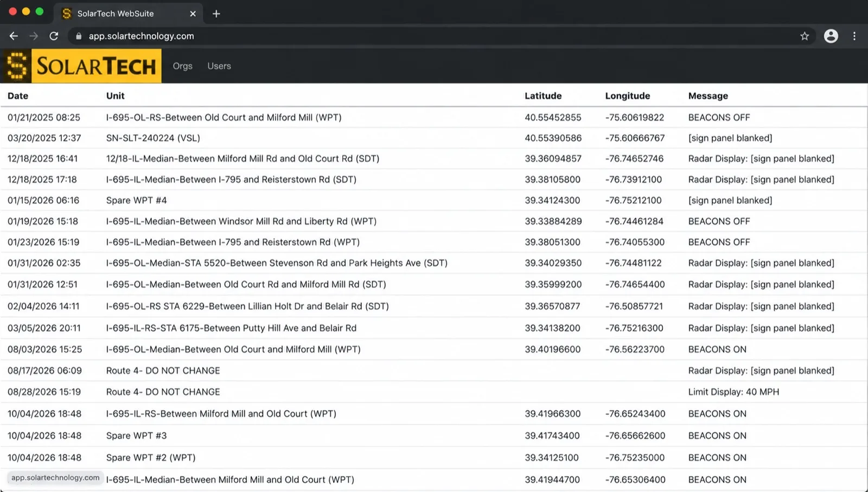
Task: Select unit I-695-OL-Median-STA 5520 Stevenson Rd row
Action: 277,263
